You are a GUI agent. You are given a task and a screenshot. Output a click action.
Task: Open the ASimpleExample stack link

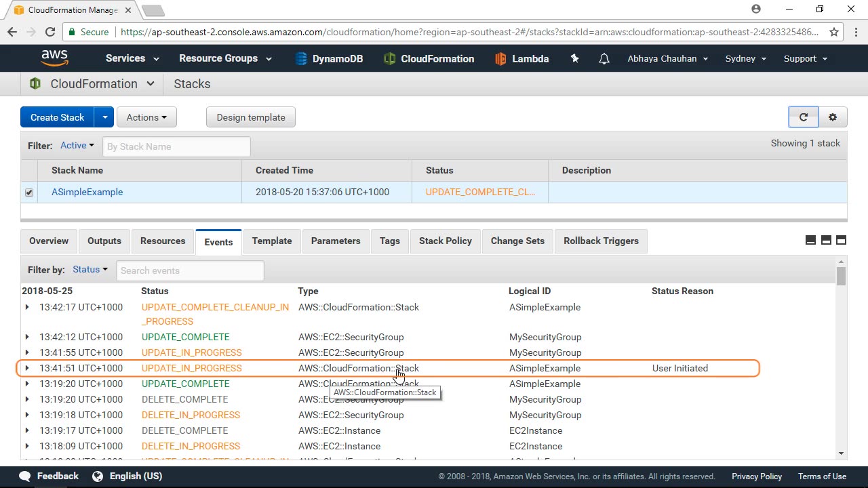coord(87,192)
